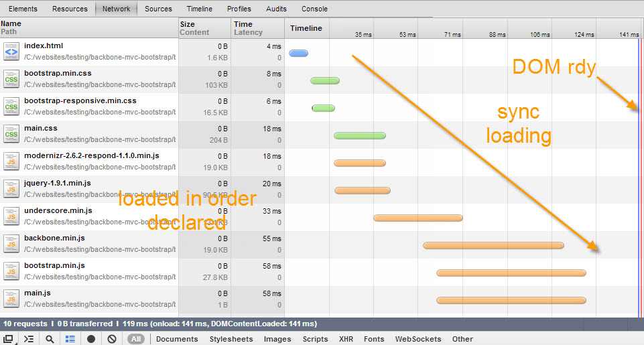Click the bootstrap.min.css green timeline bar
This screenshot has width=644, height=345.
325,80
